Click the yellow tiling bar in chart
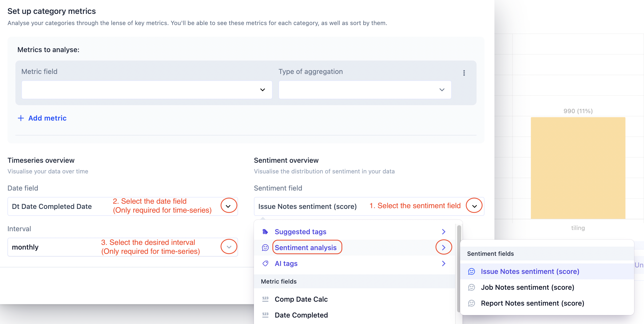The height and width of the screenshot is (324, 644). 578,168
